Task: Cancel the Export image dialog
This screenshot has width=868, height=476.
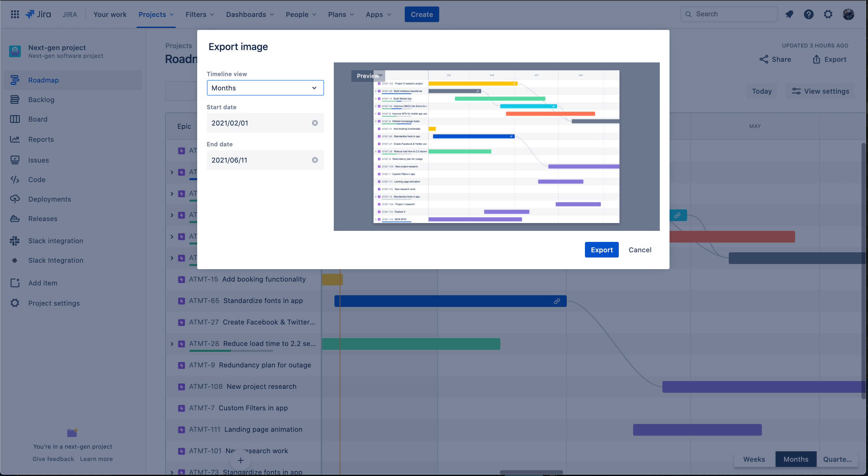Action: 640,249
